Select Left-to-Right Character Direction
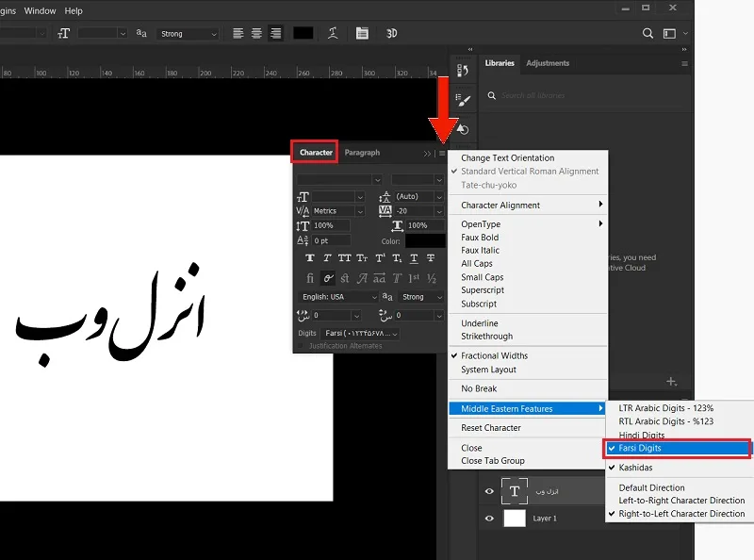The height and width of the screenshot is (560, 754). point(680,501)
